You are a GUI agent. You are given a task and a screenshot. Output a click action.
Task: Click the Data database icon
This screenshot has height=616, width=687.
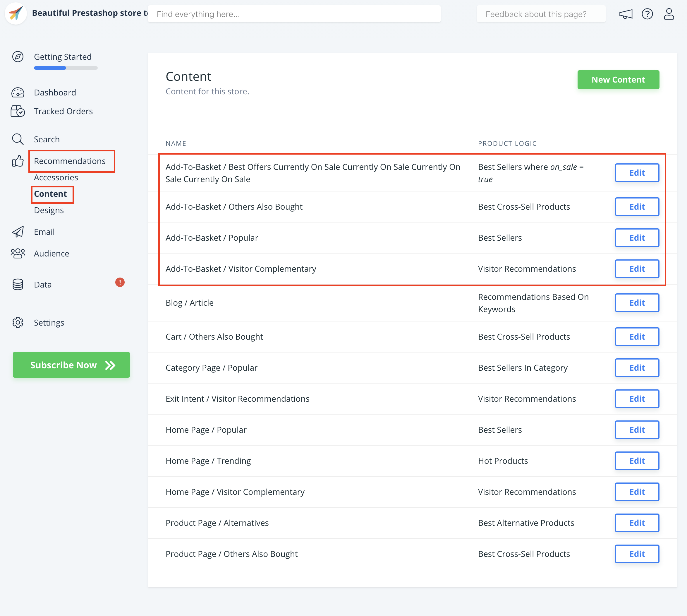pos(18,284)
